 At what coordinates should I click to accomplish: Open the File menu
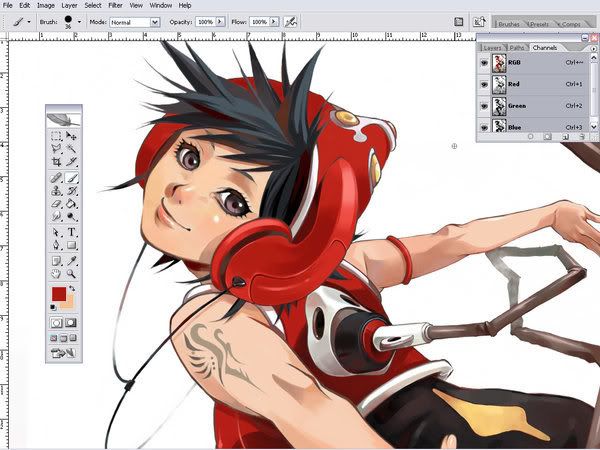click(8, 5)
